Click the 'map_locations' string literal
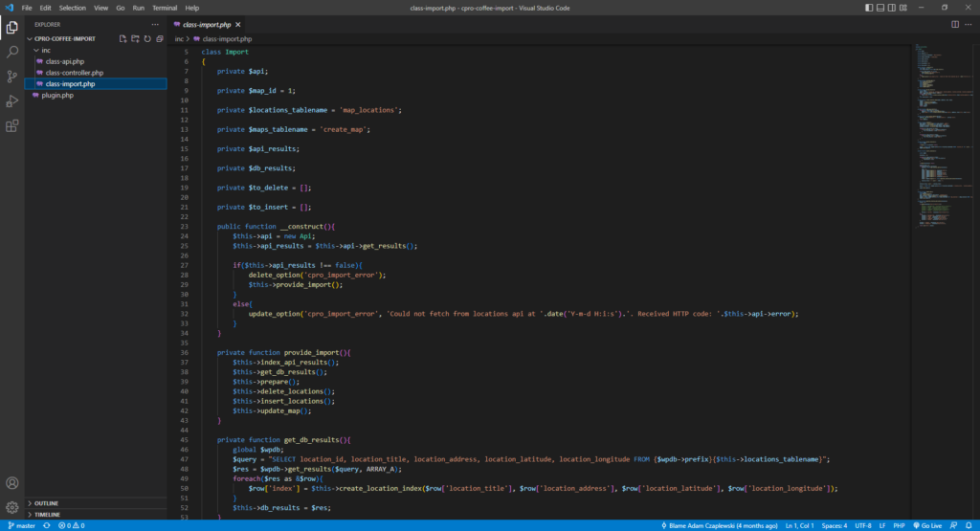Image resolution: width=980 pixels, height=531 pixels. point(368,110)
